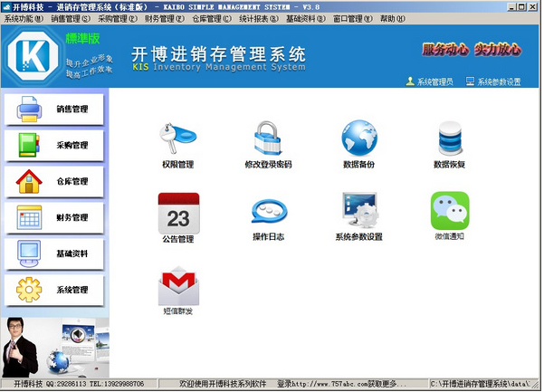Open the 统计报表 menu

(x=259, y=19)
